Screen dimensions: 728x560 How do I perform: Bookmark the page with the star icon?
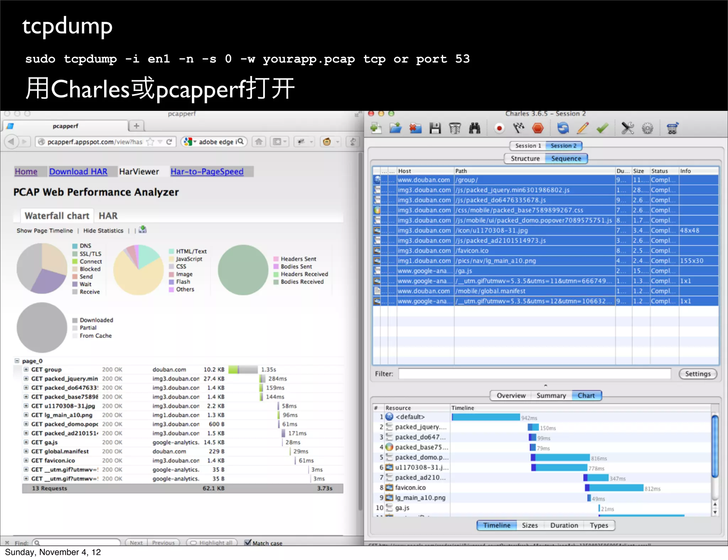(150, 142)
